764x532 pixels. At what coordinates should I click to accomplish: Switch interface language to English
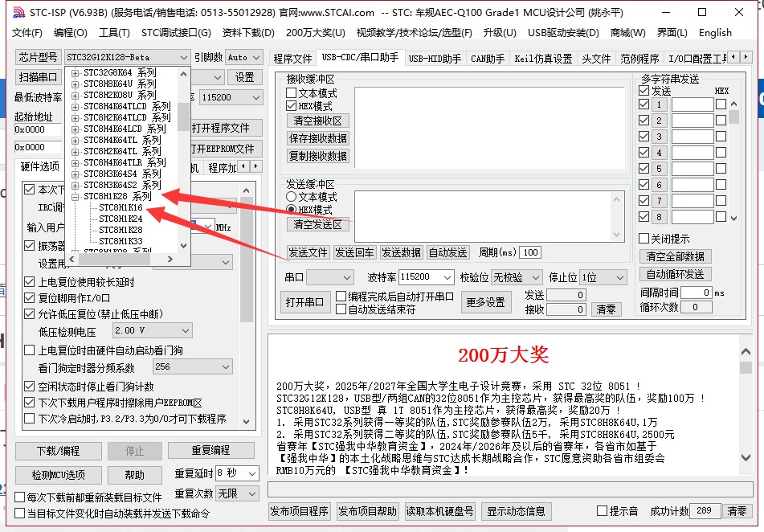715,33
